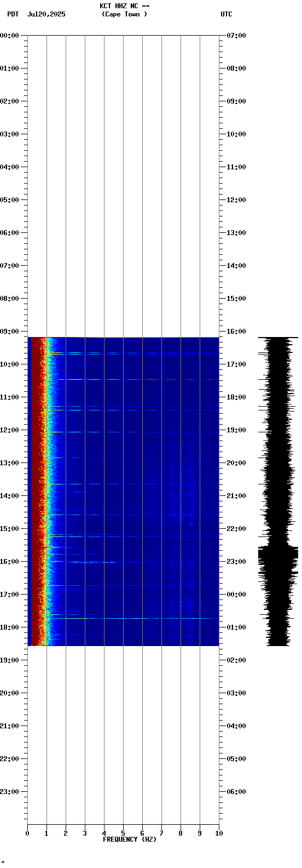
Task: Click the spectrogram streak near 10:28 PDT
Action: (131, 379)
